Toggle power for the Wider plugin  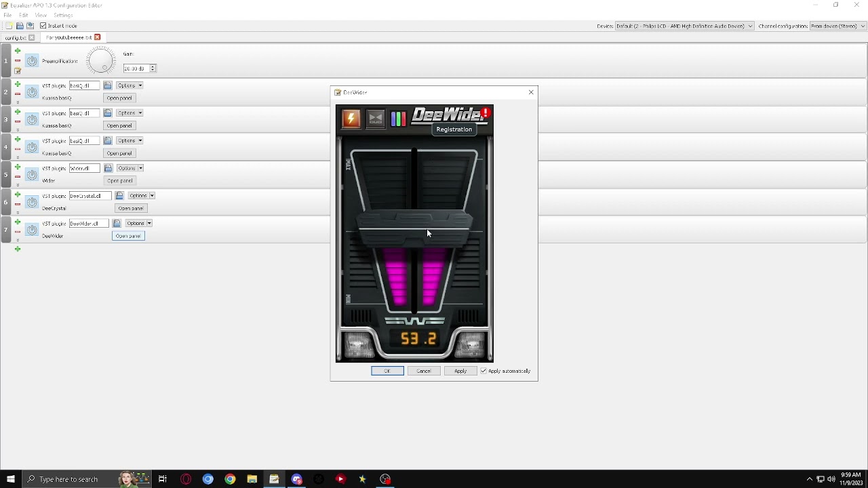pyautogui.click(x=32, y=174)
